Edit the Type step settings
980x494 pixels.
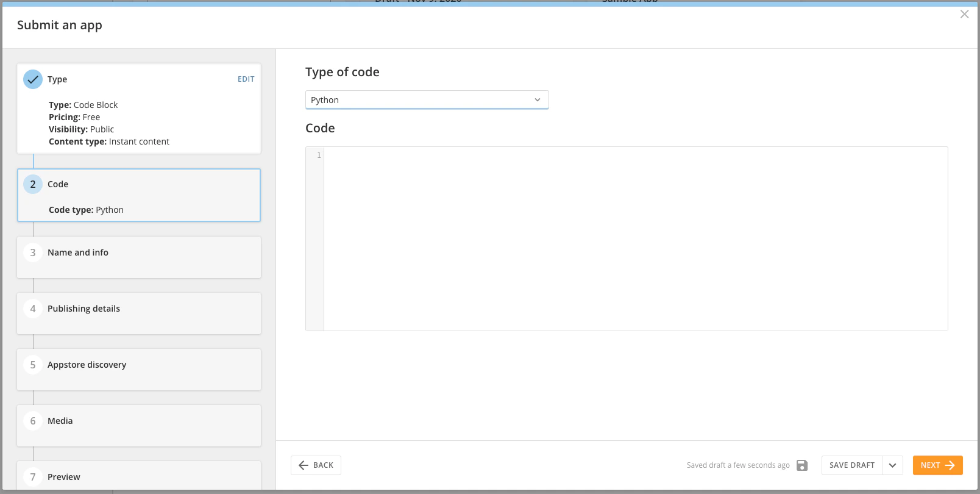[x=246, y=79]
